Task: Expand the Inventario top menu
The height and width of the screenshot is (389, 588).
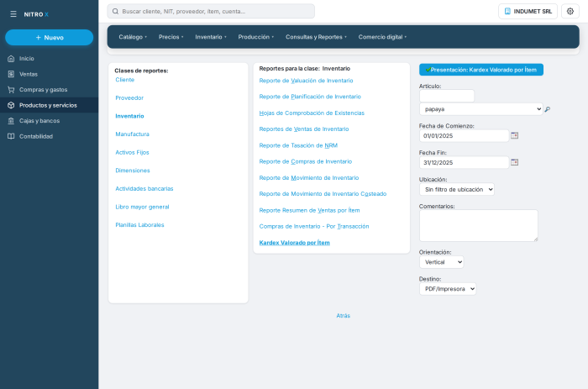Action: [211, 37]
